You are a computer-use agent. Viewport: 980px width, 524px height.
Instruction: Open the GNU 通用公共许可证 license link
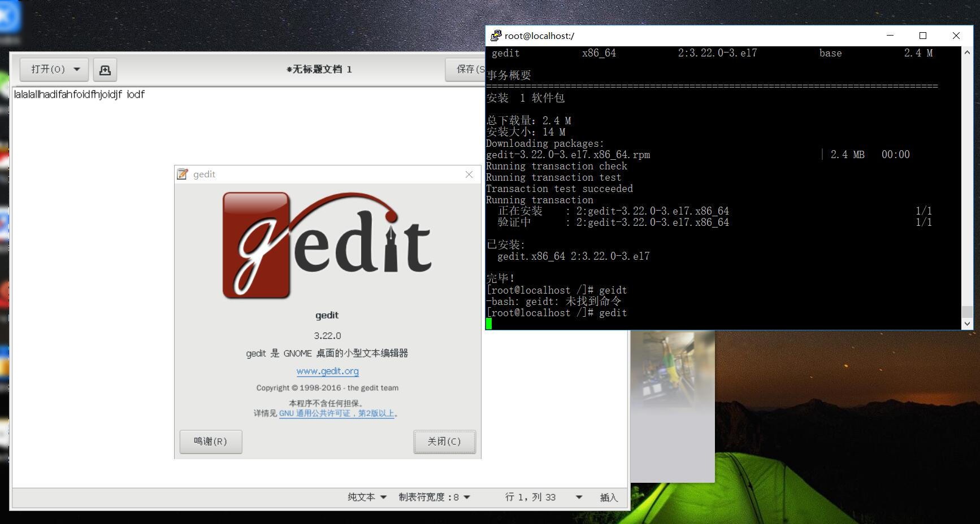(337, 413)
